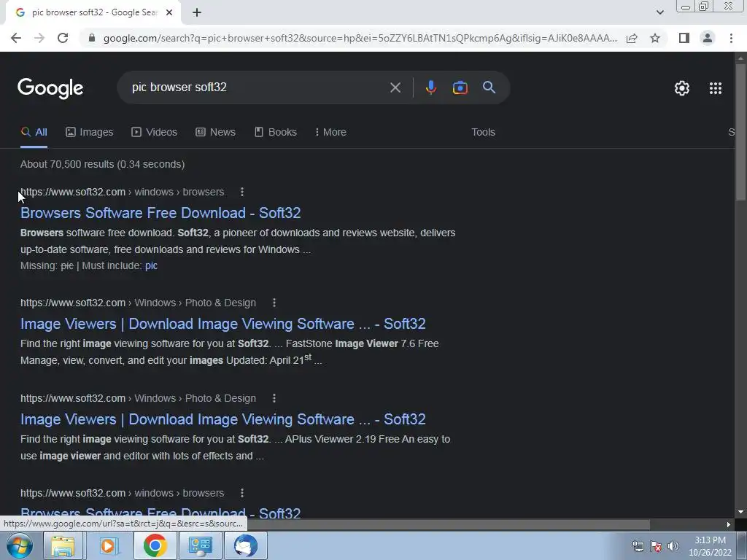This screenshot has height=560, width=747.
Task: Open Thunderbird from the taskbar
Action: click(x=246, y=545)
